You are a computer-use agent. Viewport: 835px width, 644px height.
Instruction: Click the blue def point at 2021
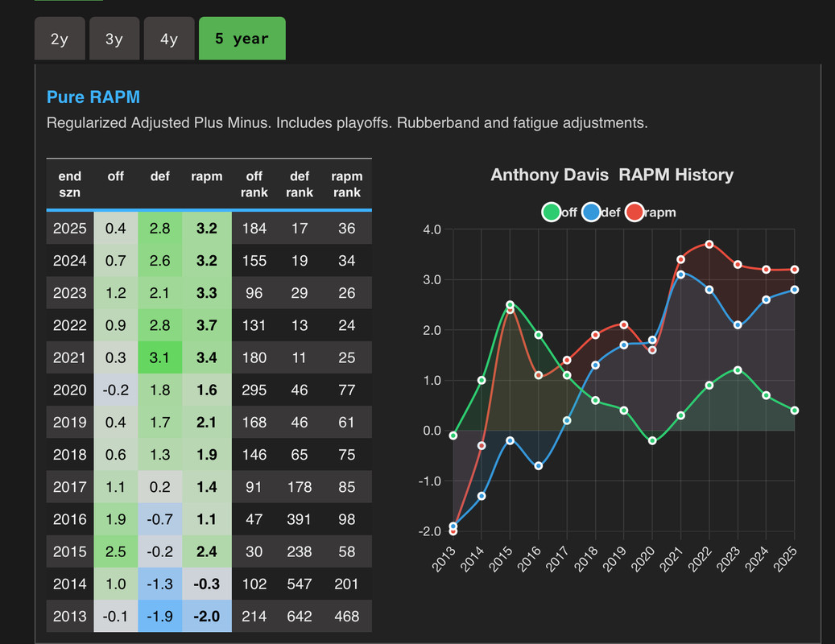(x=680, y=275)
